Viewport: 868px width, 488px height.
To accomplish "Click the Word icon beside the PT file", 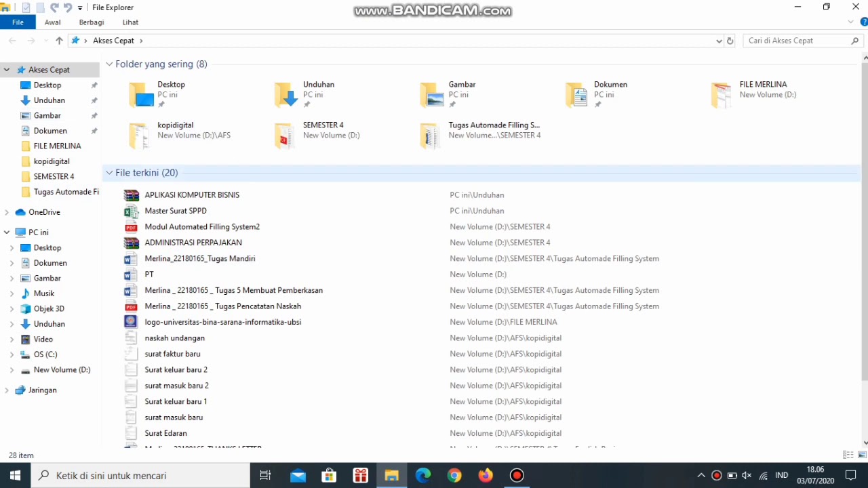I will pos(131,274).
